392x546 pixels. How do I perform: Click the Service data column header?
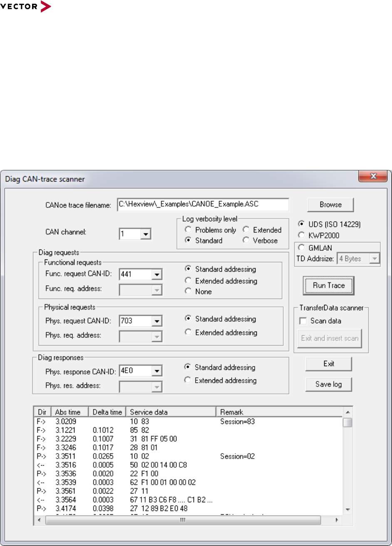click(x=171, y=412)
